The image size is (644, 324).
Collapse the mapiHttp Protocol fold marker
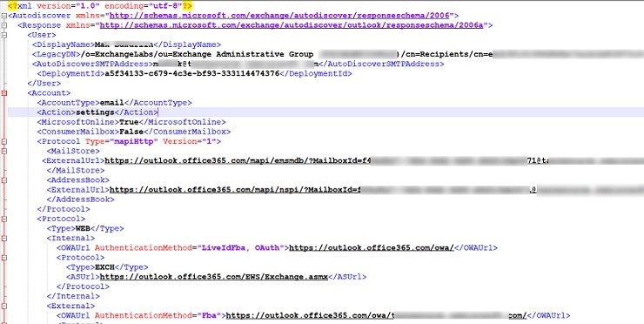3,141
